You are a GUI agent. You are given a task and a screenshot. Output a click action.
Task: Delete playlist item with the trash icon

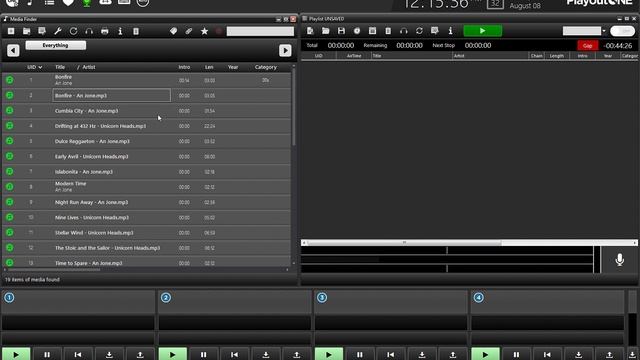(x=388, y=31)
